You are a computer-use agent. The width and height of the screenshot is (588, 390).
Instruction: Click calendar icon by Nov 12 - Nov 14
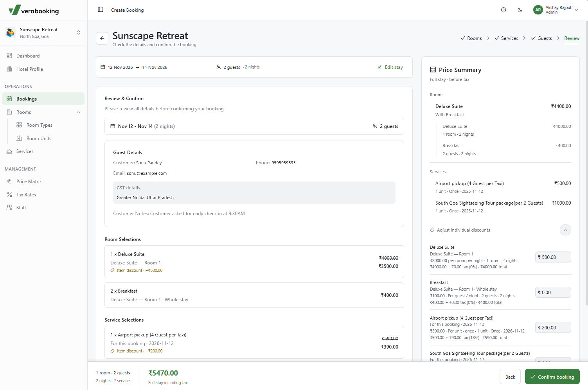(113, 126)
